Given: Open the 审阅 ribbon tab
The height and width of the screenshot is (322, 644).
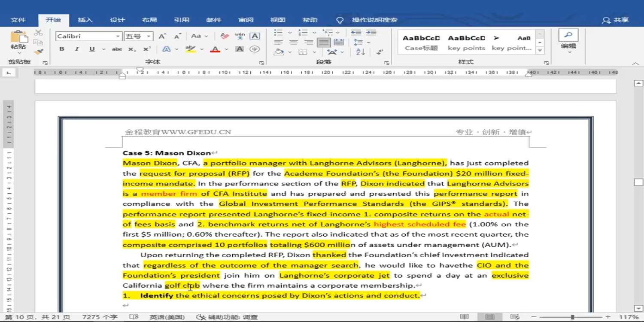Looking at the screenshot, I should pyautogui.click(x=246, y=20).
